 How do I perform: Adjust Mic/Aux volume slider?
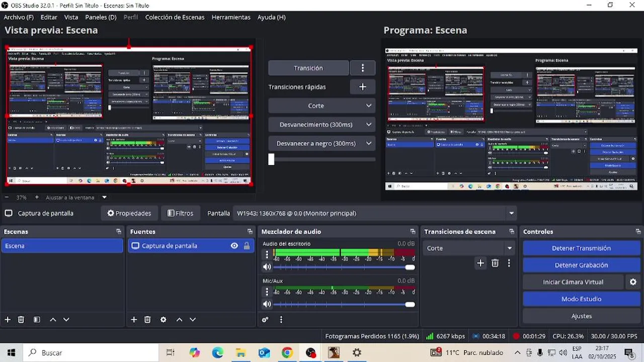click(x=344, y=305)
